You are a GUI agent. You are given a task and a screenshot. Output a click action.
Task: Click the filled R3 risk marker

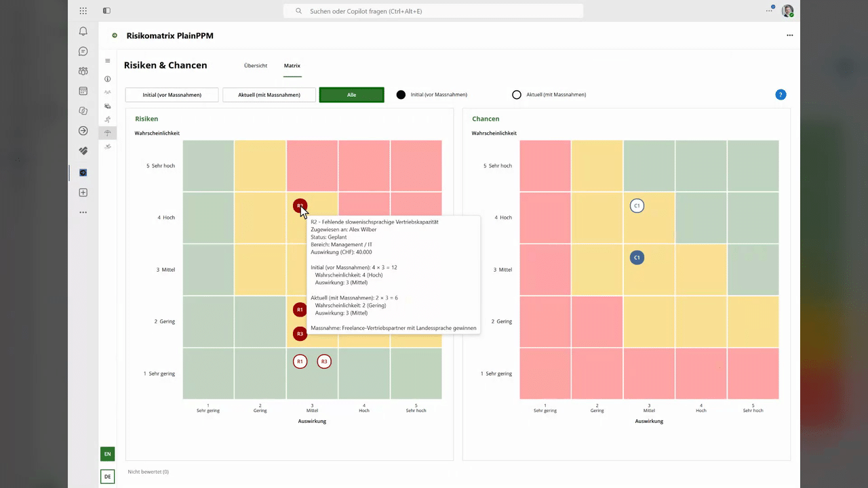pyautogui.click(x=300, y=333)
